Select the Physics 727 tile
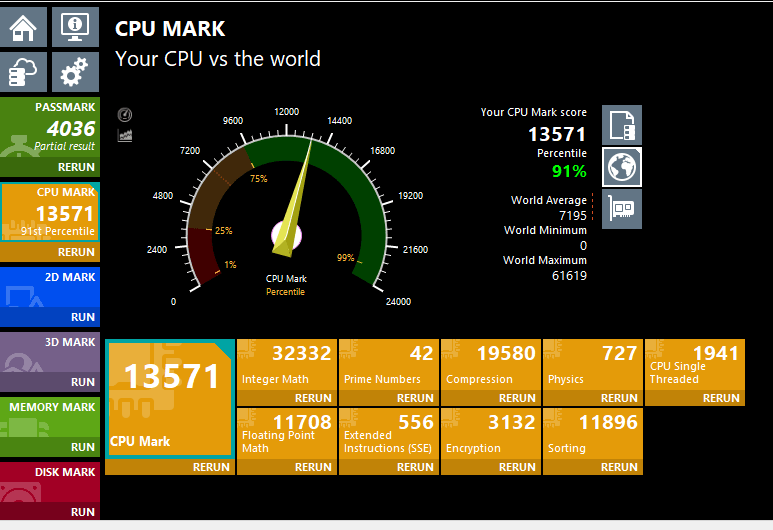773x530 pixels. pos(593,365)
